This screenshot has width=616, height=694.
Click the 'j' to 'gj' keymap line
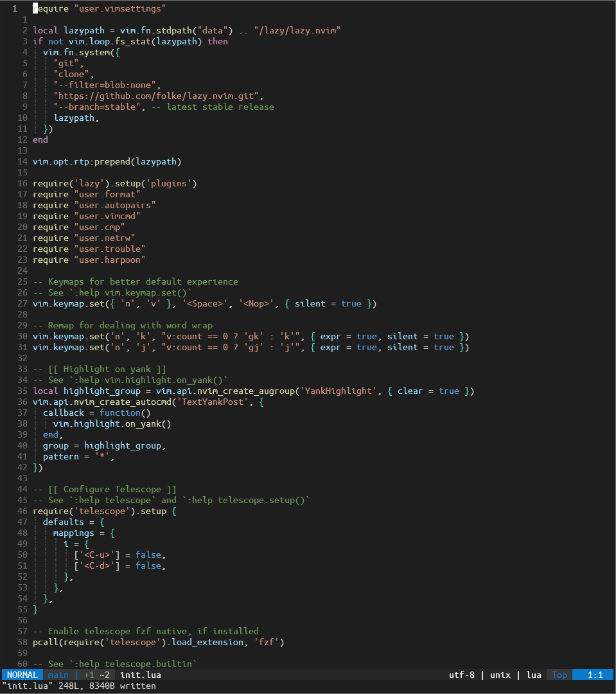pyautogui.click(x=251, y=347)
